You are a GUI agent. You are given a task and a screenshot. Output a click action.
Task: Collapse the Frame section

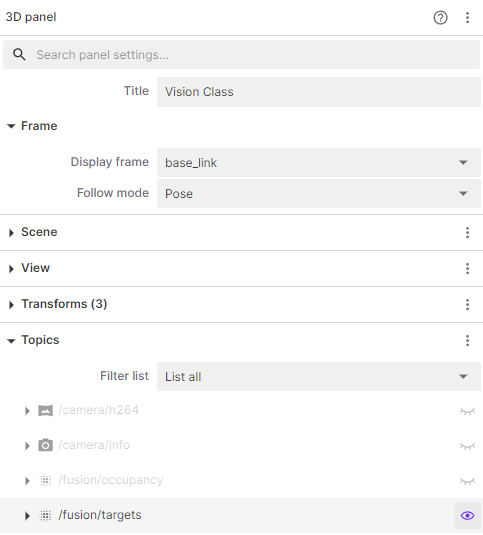pos(11,126)
